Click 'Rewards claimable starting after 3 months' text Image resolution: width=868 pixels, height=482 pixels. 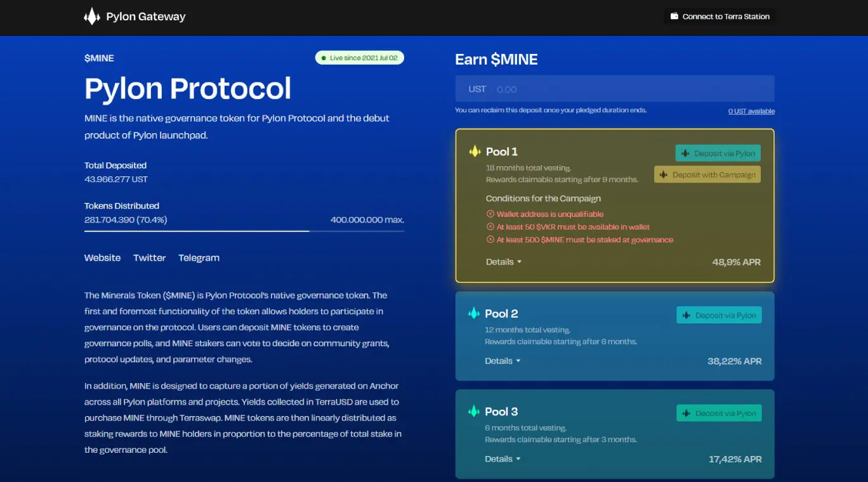tap(561, 440)
